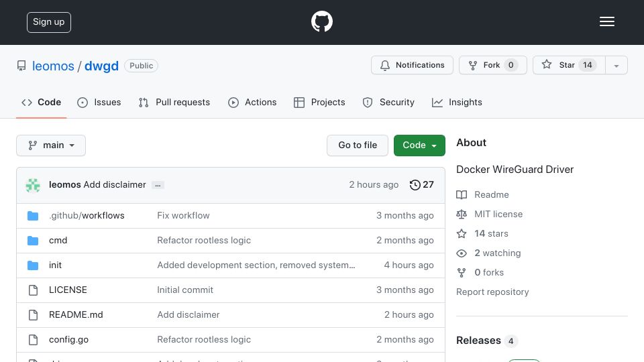Click the Readme link in About
Viewport: 644px width, 362px height.
(x=491, y=194)
